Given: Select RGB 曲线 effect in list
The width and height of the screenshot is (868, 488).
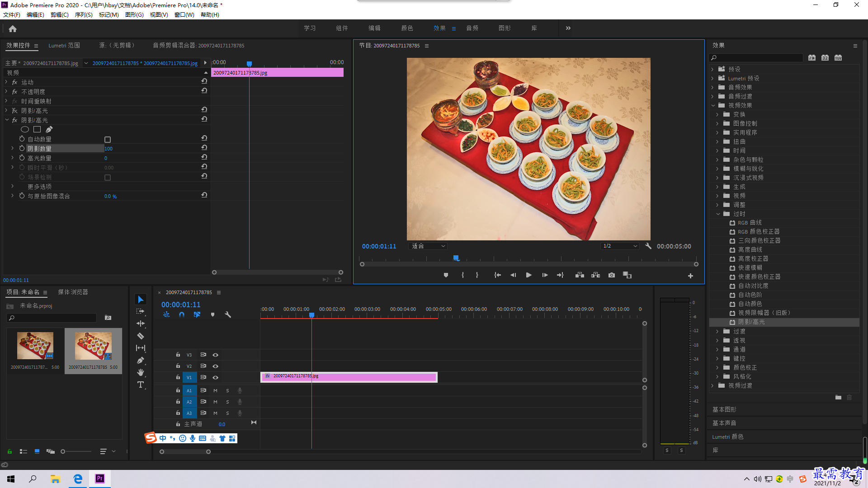Looking at the screenshot, I should tap(750, 223).
